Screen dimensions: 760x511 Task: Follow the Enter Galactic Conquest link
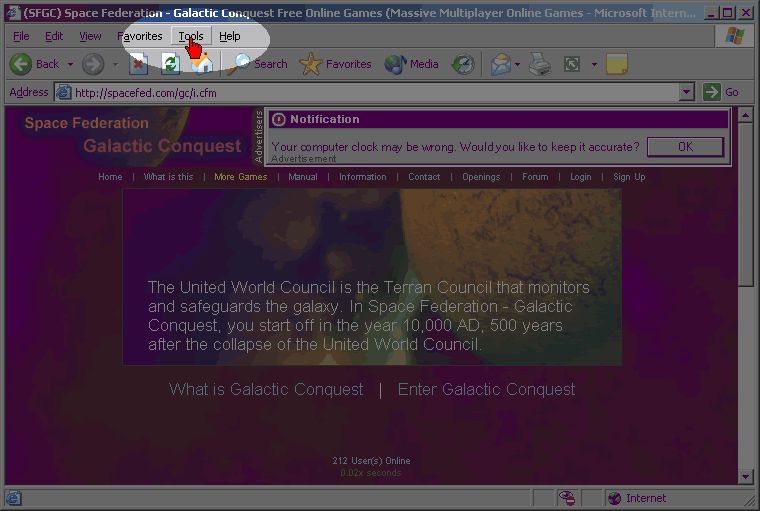tap(486, 389)
